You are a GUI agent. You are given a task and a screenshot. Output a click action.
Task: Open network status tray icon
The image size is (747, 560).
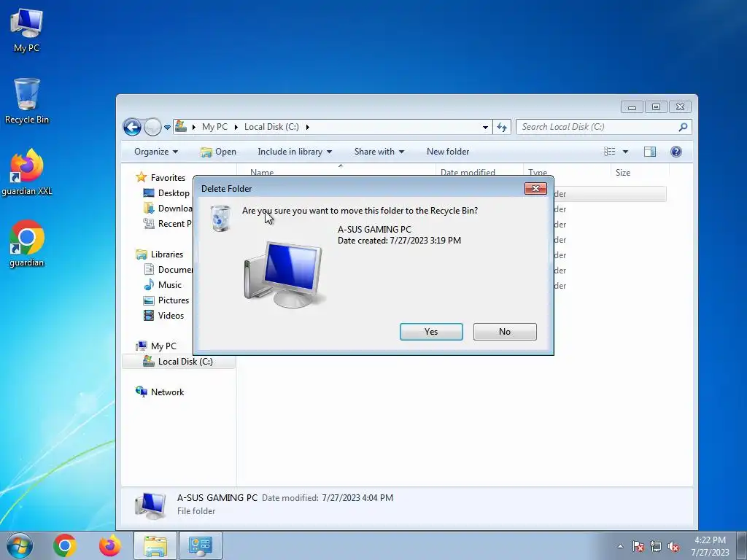tap(656, 546)
